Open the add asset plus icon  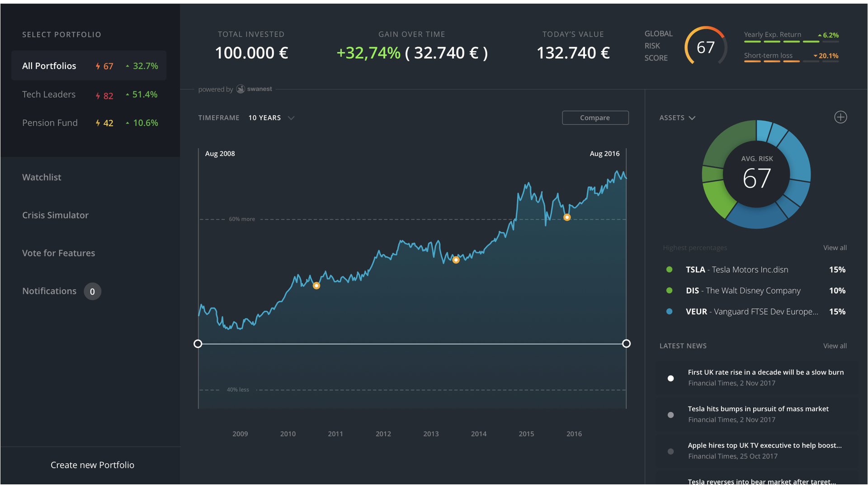pos(840,117)
